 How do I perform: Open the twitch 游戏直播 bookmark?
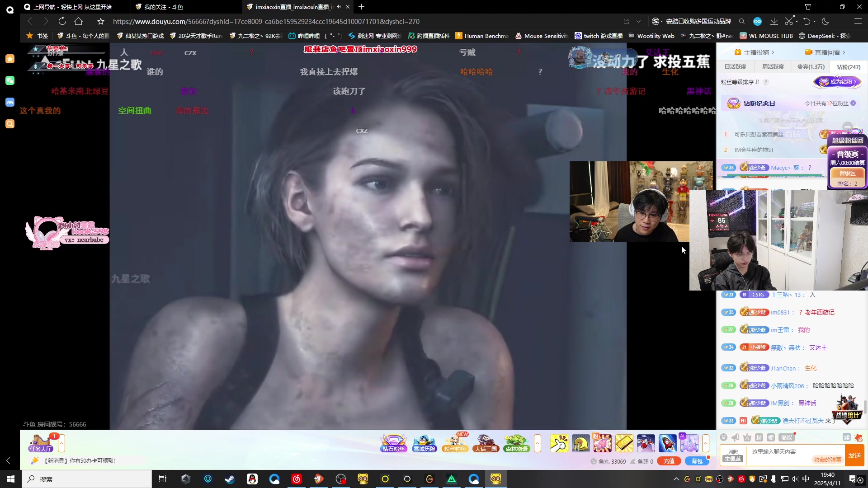[599, 36]
